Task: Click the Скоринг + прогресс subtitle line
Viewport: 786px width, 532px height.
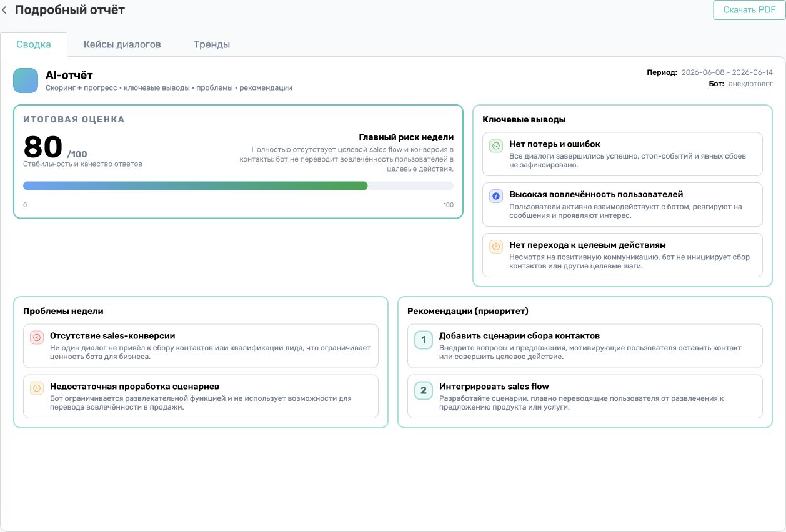Action: pos(169,88)
